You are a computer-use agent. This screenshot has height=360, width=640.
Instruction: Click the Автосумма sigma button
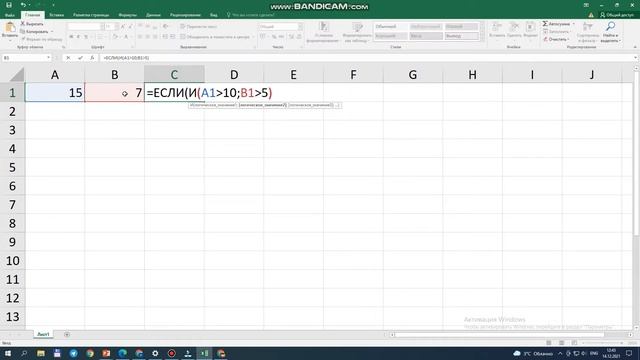click(x=556, y=24)
